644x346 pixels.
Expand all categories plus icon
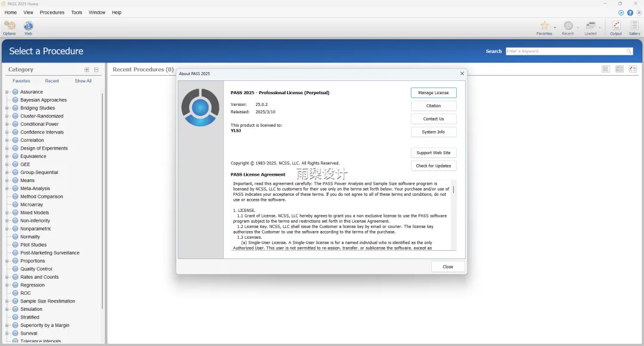86,70
